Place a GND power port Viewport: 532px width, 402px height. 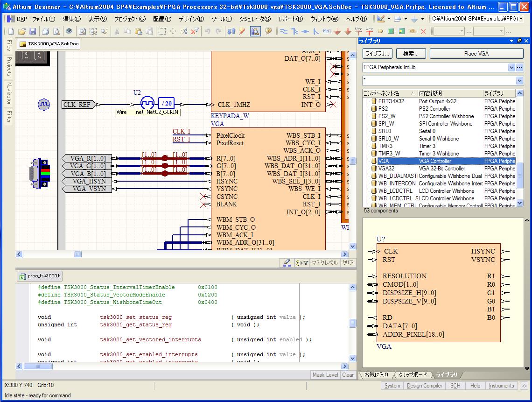[x=337, y=32]
